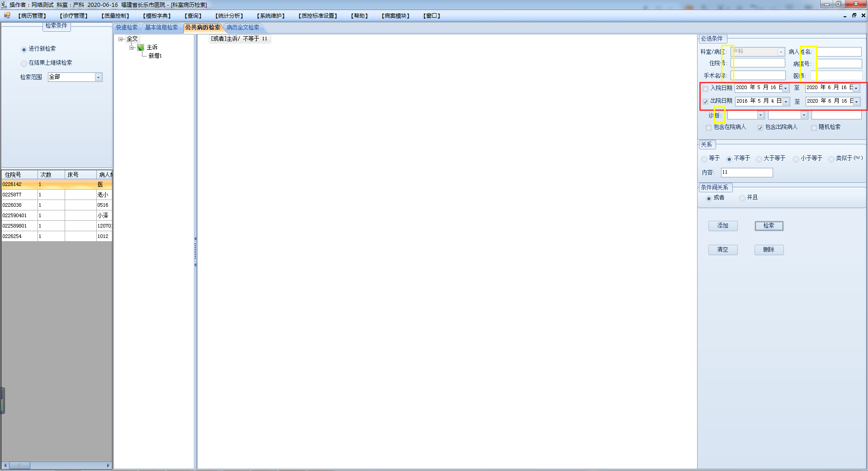The height and width of the screenshot is (471, 868).
Task: Click the left arrow of the results scrollbar
Action: point(5,465)
